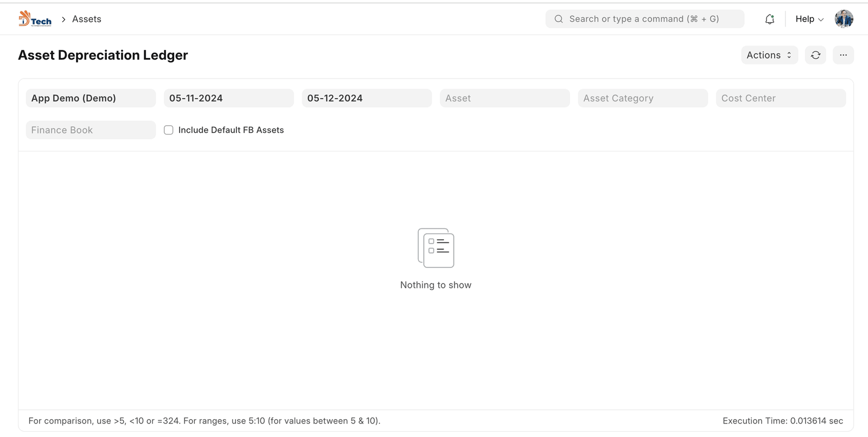The width and height of the screenshot is (868, 437).
Task: Open the Help dropdown menu
Action: coord(809,19)
